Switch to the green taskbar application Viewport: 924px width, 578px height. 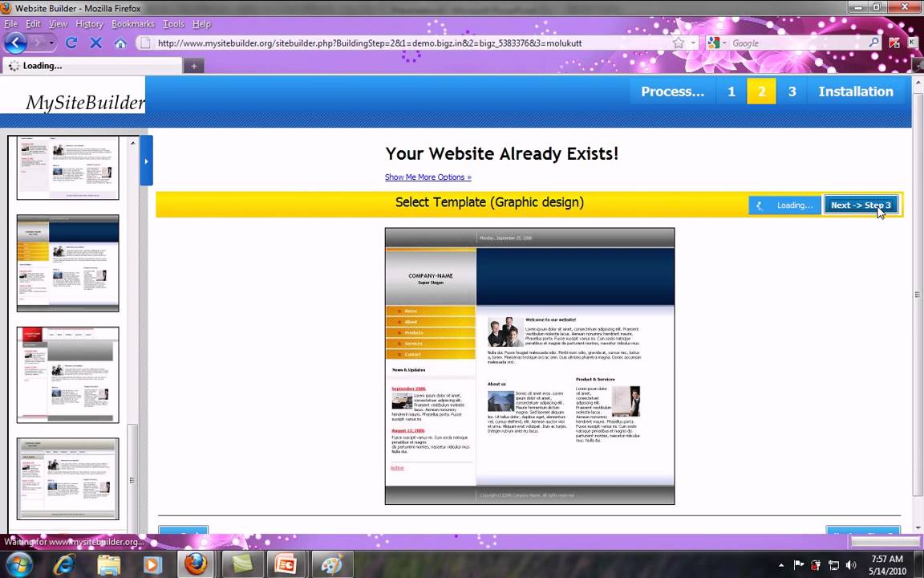coord(243,564)
